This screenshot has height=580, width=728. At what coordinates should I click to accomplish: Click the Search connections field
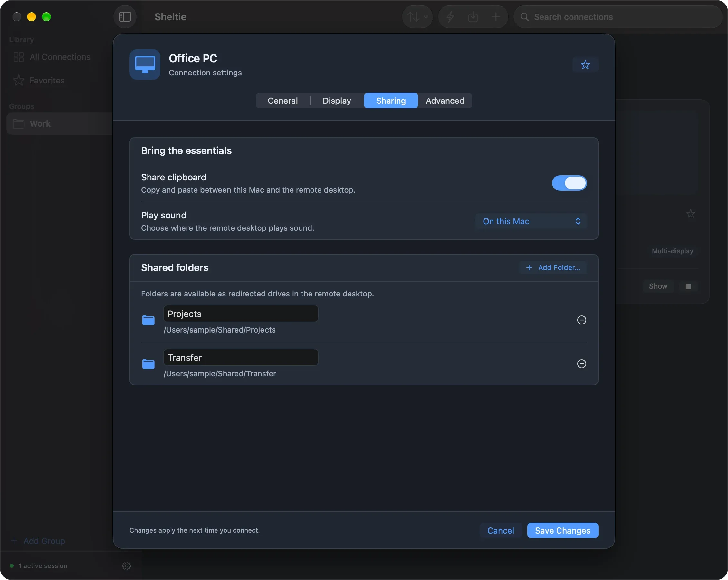618,16
